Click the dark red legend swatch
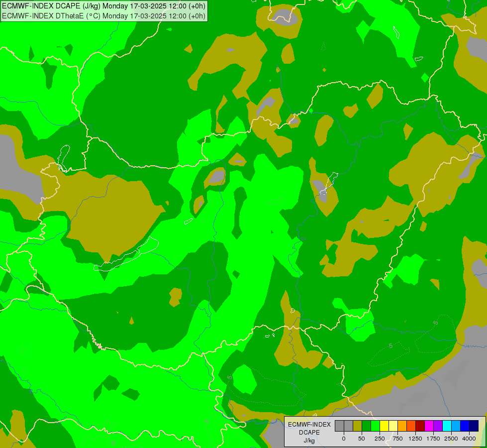The image size is (487, 448). pos(420,426)
